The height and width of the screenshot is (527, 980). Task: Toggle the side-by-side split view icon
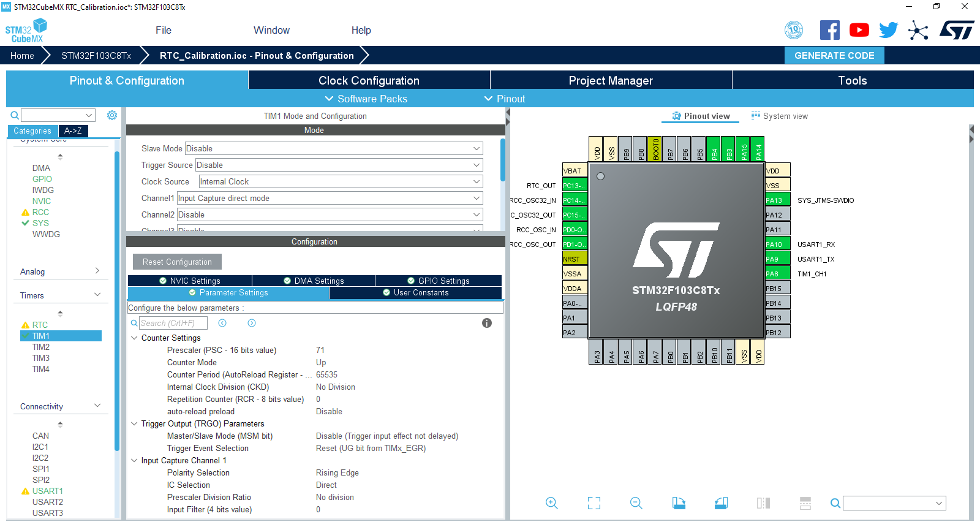763,503
